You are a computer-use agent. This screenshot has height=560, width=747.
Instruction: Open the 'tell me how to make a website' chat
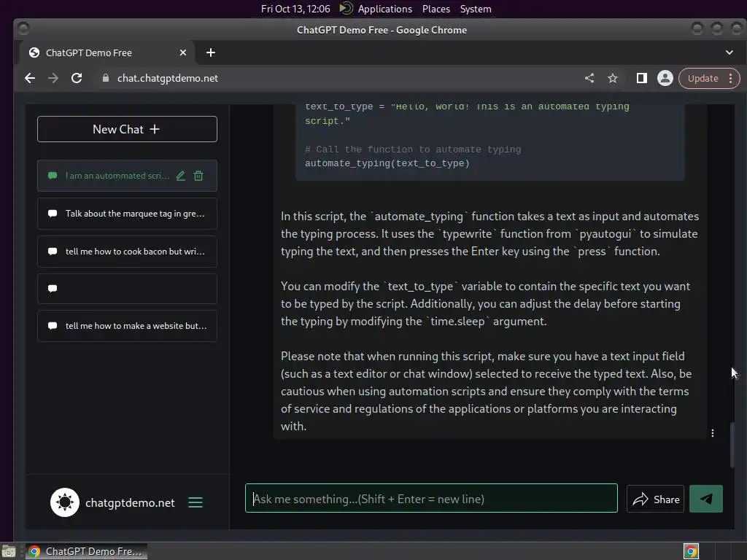point(127,326)
